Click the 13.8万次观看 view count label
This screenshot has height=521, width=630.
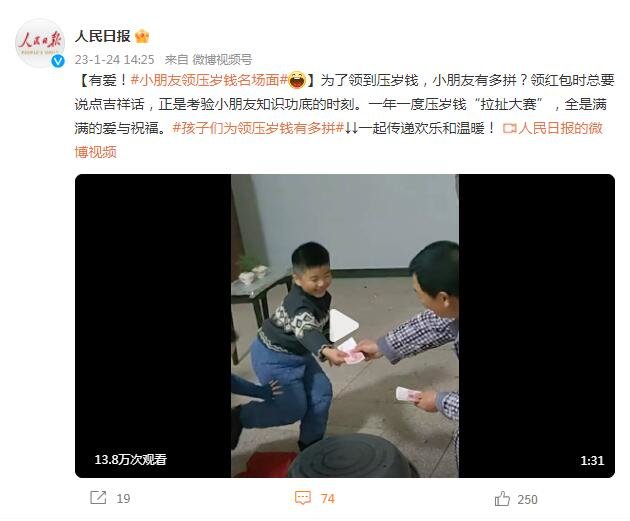(131, 459)
